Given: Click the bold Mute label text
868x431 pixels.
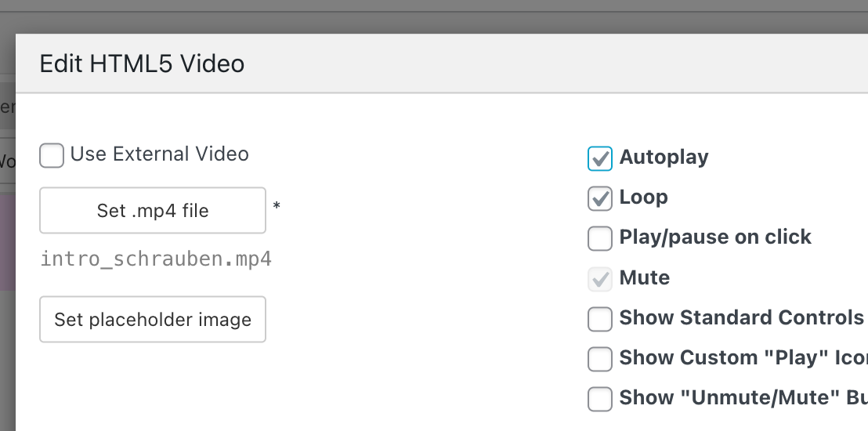Looking at the screenshot, I should pyautogui.click(x=644, y=278).
